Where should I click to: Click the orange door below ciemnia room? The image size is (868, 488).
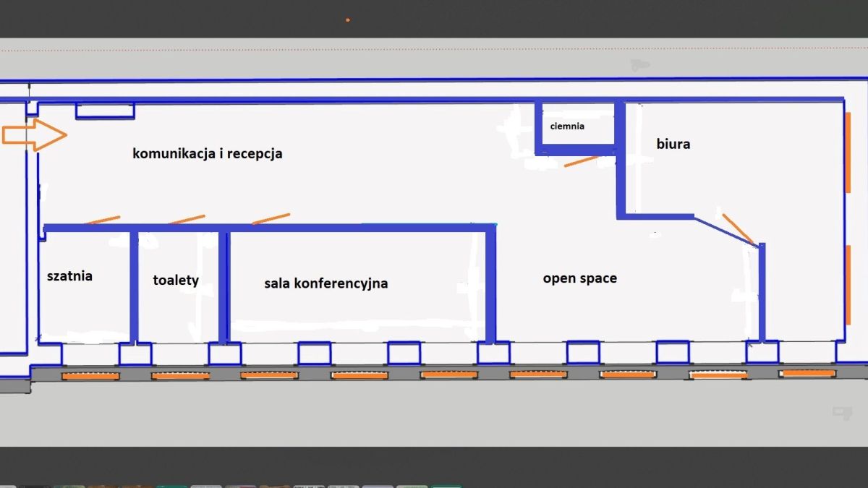(582, 161)
